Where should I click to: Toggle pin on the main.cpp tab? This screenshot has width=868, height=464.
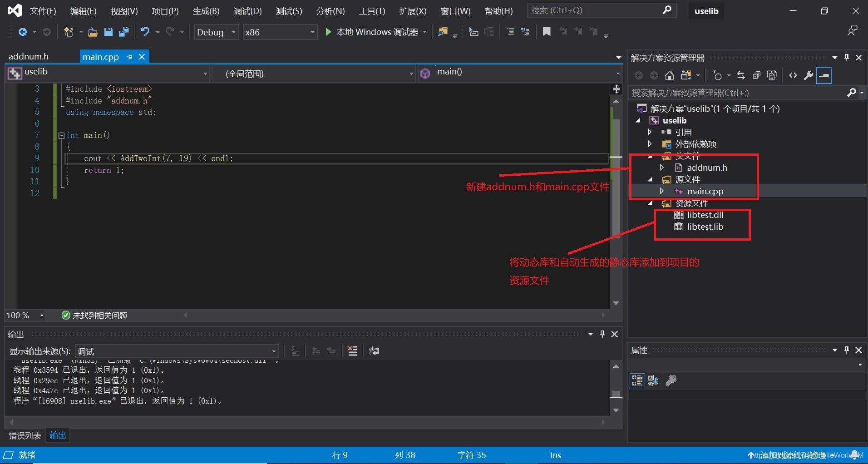point(130,57)
